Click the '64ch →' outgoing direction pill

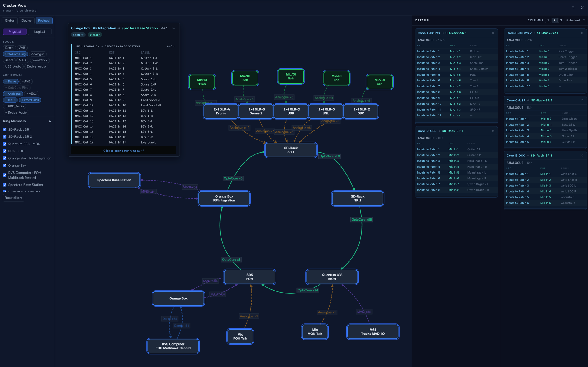pyautogui.click(x=78, y=35)
